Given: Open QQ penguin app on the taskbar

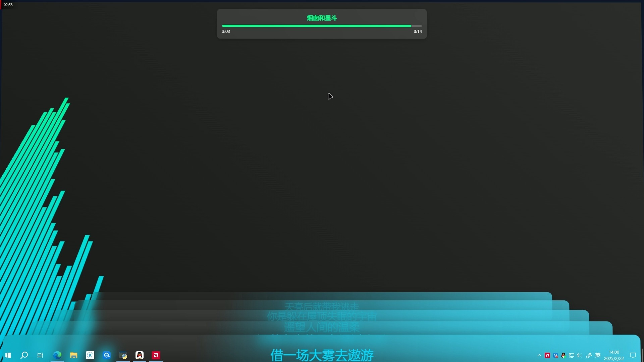Looking at the screenshot, I should pos(140,355).
